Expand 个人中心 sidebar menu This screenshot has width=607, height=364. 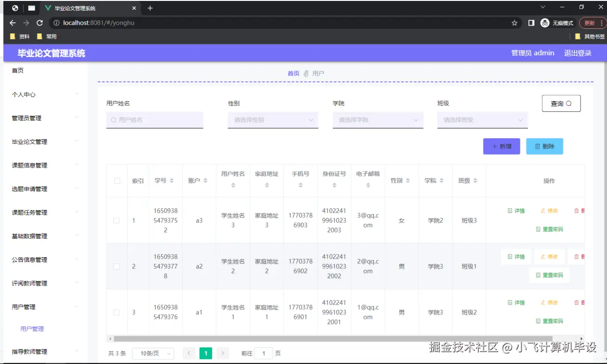46,94
